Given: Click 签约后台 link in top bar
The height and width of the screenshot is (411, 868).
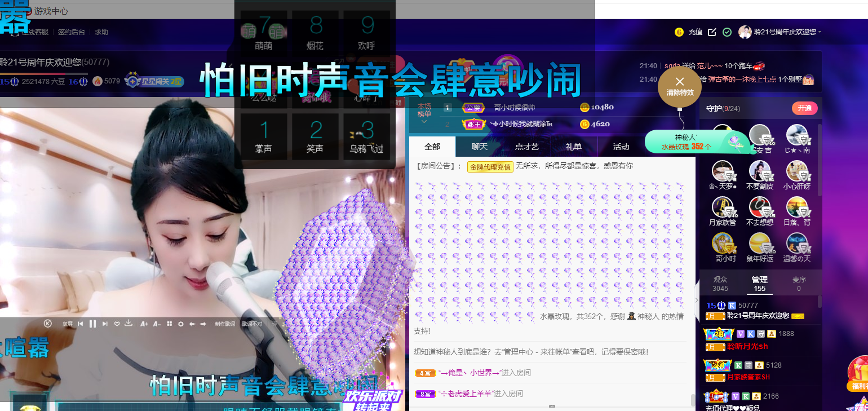Looking at the screenshot, I should (72, 32).
